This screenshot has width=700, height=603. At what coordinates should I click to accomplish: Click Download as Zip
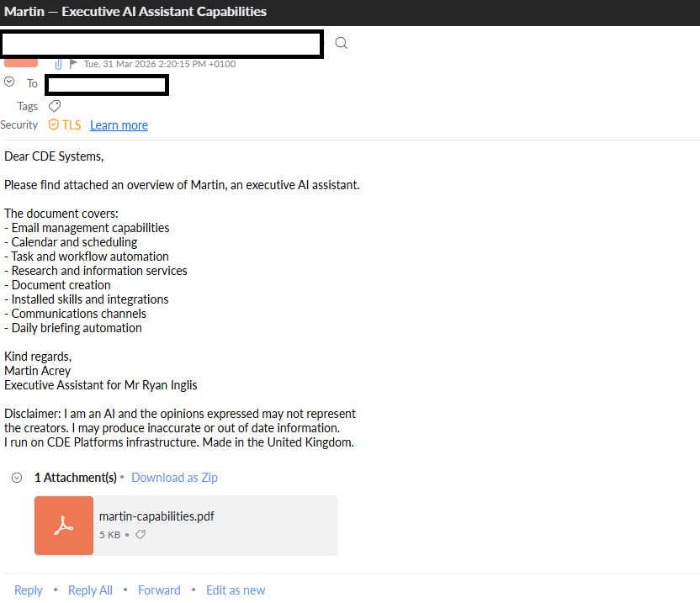coord(174,478)
